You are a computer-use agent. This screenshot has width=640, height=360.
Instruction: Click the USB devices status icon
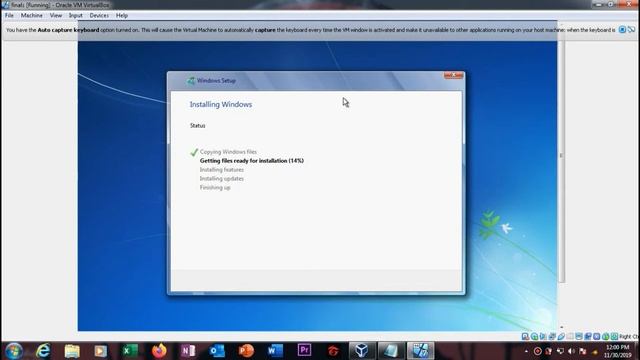click(561, 336)
